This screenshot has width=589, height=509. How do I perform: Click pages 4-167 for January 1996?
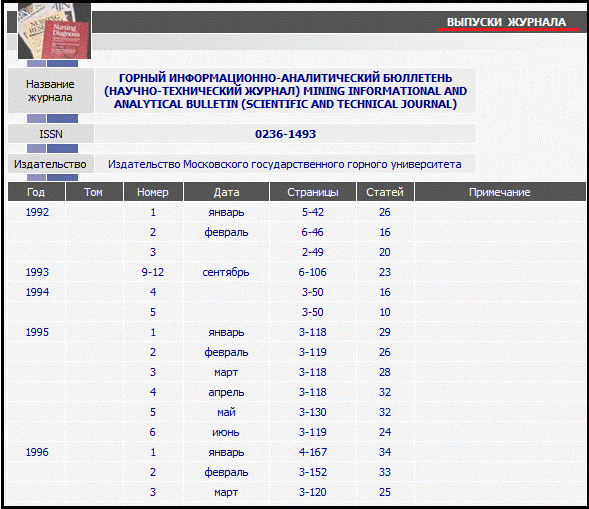[313, 452]
